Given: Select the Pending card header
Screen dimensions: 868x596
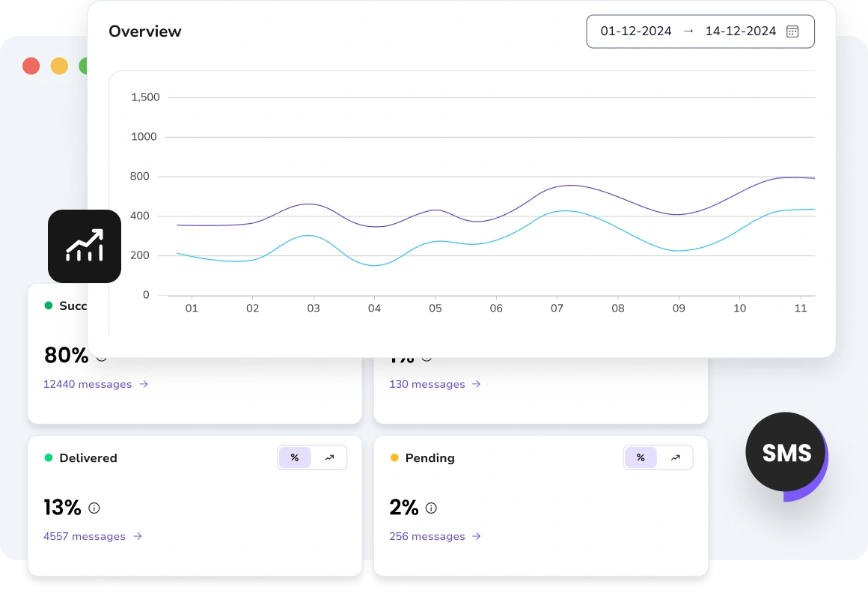Looking at the screenshot, I should pyautogui.click(x=430, y=458).
